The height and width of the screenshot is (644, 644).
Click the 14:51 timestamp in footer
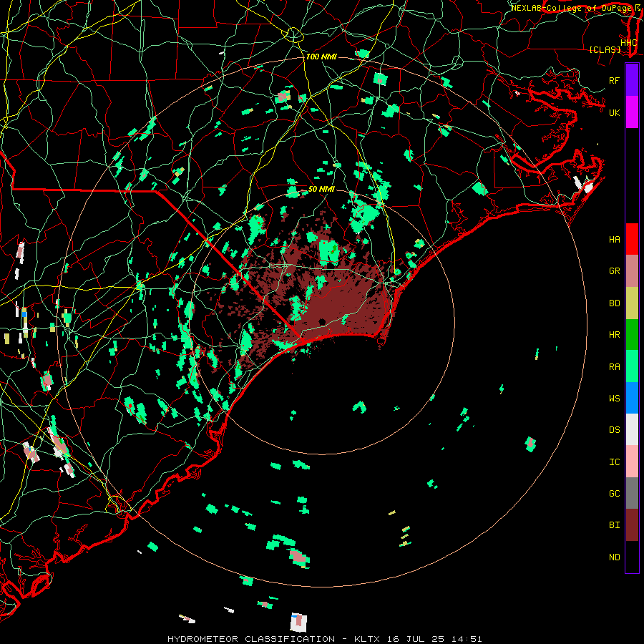click(x=467, y=639)
